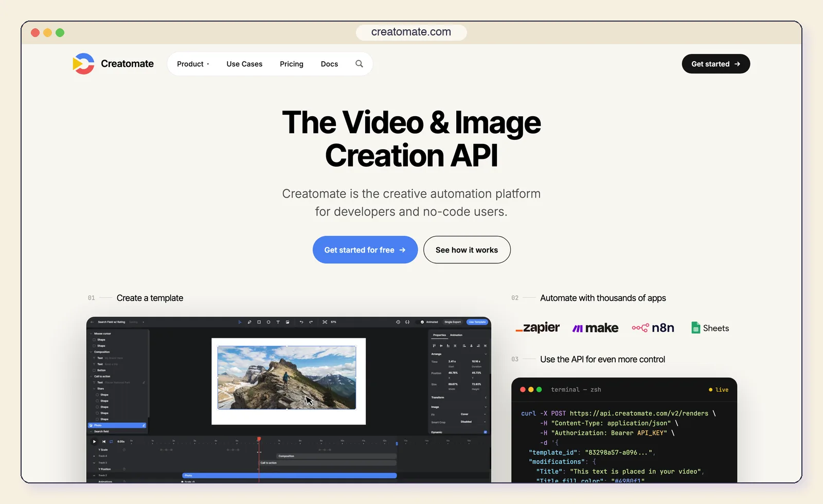Play the timeline preview
This screenshot has height=504, width=823.
(x=94, y=441)
